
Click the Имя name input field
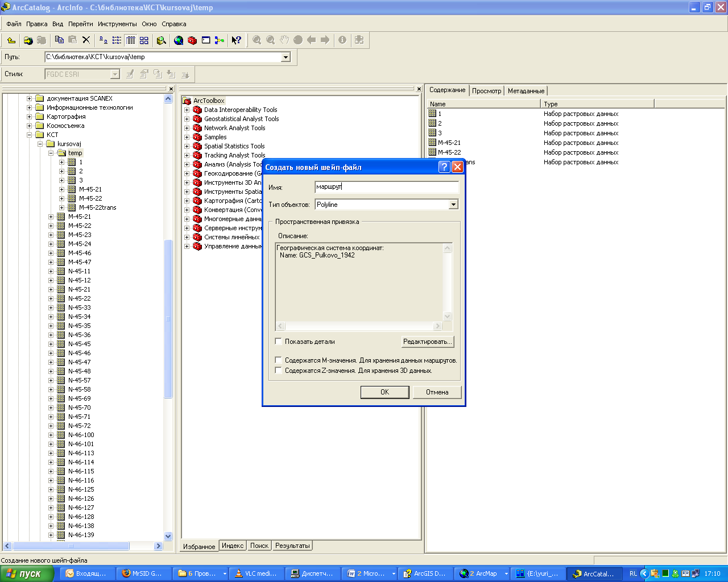[387, 187]
